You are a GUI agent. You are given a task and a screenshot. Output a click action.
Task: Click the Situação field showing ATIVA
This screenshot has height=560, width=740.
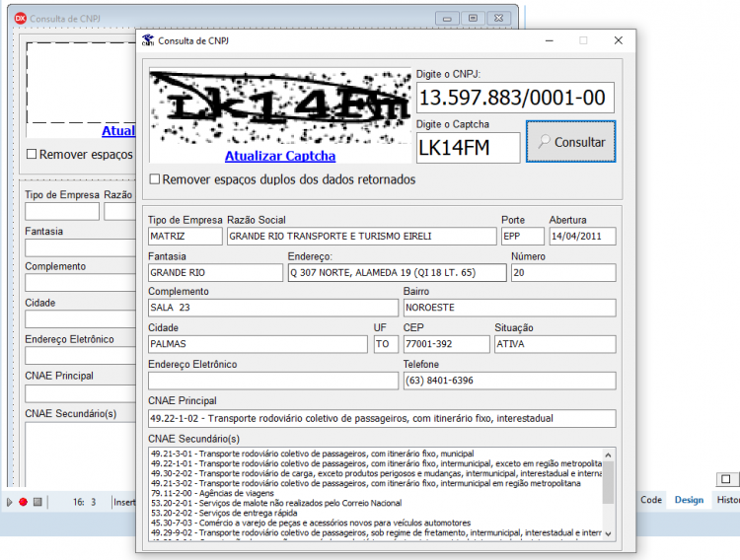[555, 344]
